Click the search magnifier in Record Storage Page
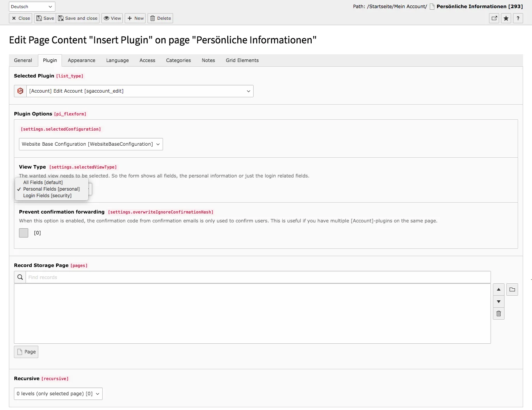532x410 pixels. point(20,277)
